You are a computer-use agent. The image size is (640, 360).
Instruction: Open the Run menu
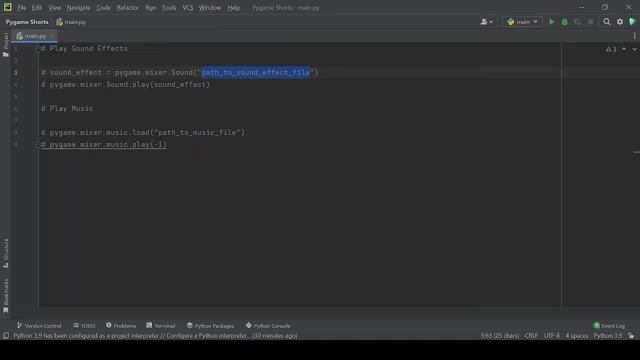(151, 8)
